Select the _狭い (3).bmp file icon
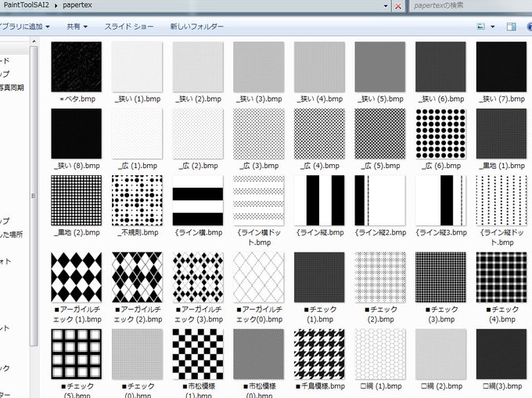Image resolution: width=532 pixels, height=398 pixels. coord(258,66)
